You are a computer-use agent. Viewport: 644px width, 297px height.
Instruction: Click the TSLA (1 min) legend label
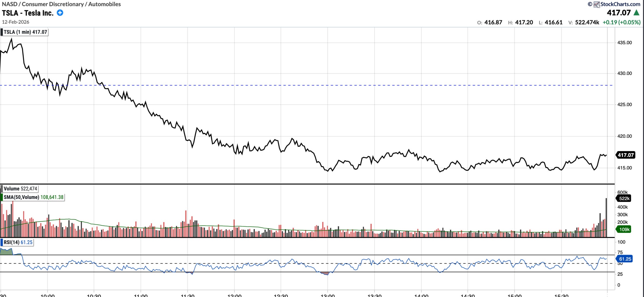pos(25,32)
